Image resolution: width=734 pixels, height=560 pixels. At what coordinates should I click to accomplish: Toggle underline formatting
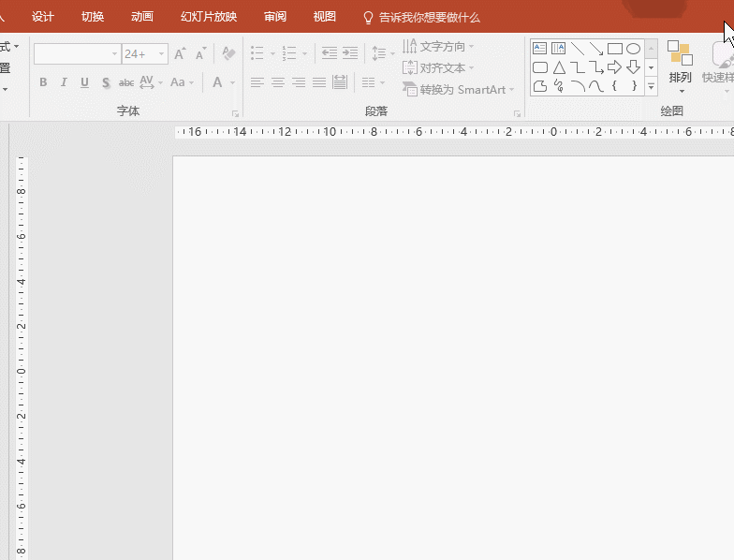pos(84,82)
